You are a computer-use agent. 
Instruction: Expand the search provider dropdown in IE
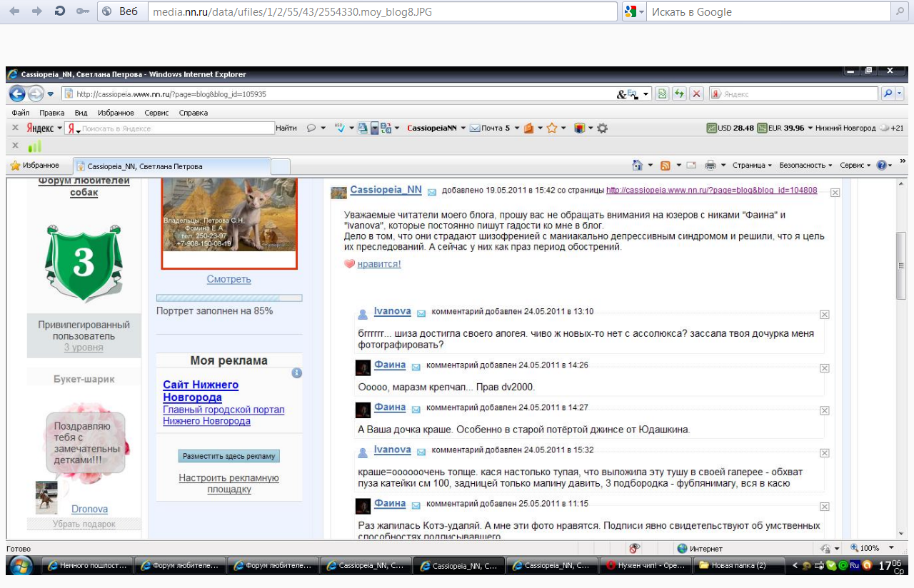[x=900, y=93]
